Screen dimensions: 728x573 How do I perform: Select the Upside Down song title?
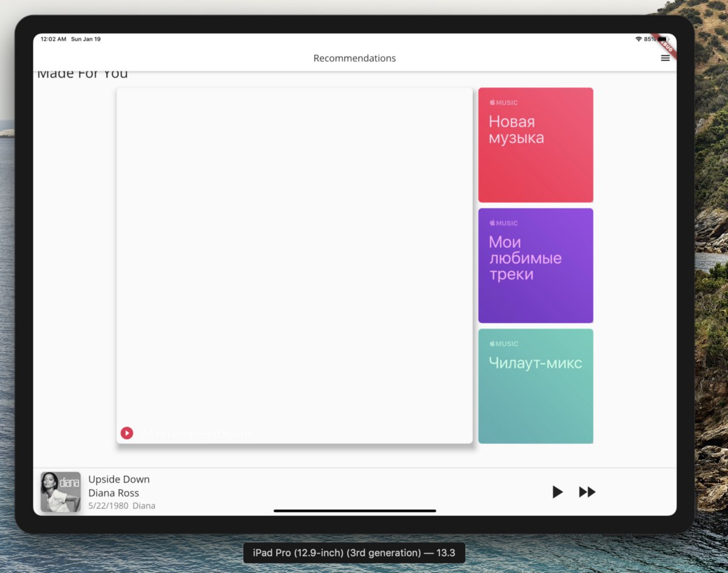119,479
